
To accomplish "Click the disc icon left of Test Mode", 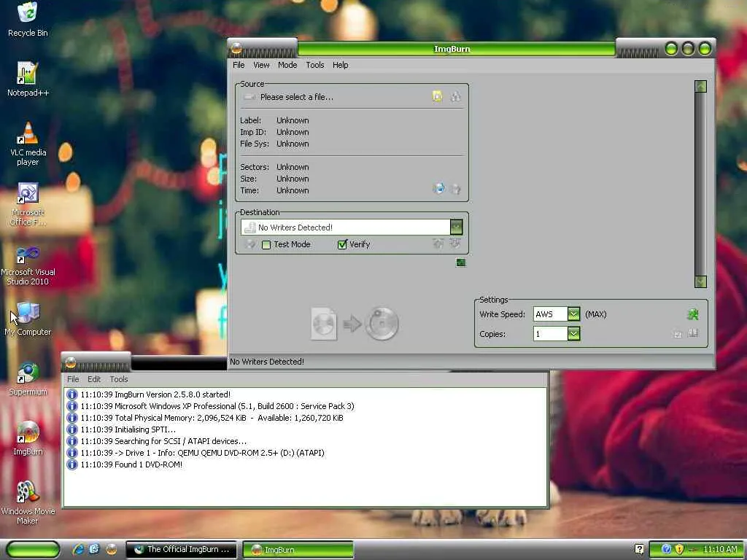I will click(250, 244).
